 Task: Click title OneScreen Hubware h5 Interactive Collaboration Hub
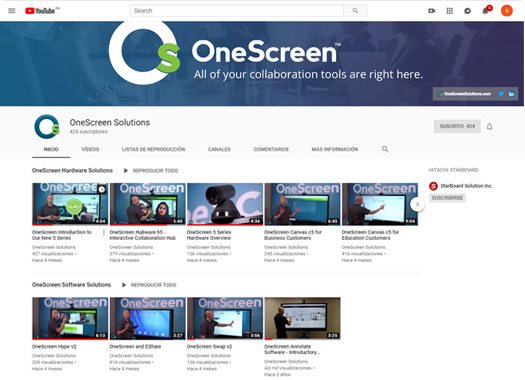143,235
